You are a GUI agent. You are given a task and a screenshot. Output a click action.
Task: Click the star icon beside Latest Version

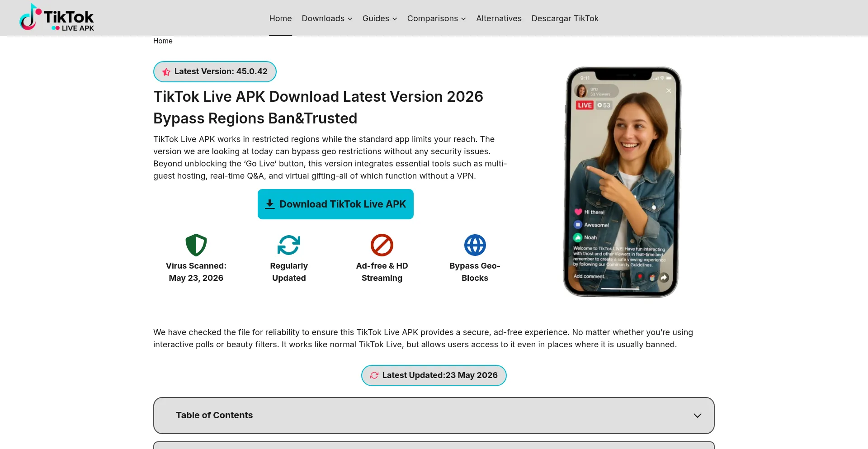pos(166,72)
